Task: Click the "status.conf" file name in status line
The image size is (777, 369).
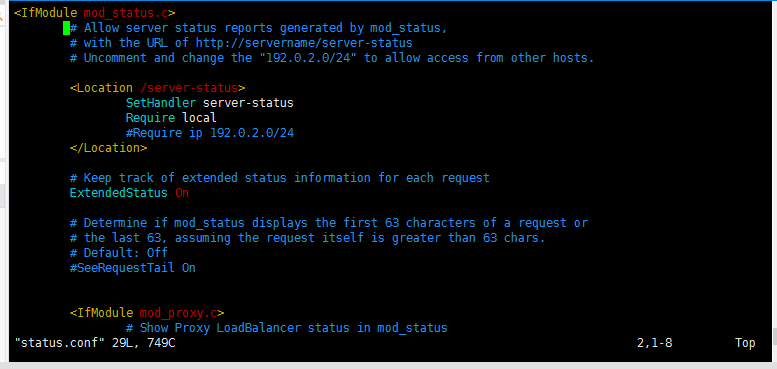Action: click(x=59, y=343)
